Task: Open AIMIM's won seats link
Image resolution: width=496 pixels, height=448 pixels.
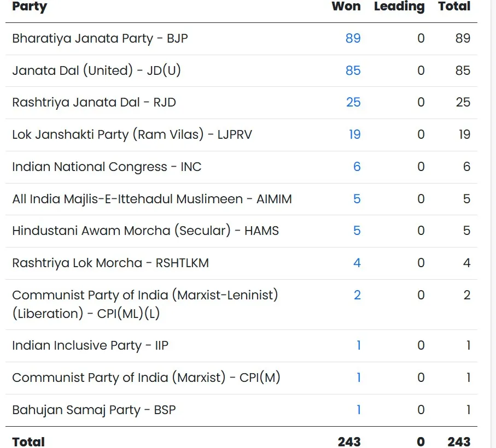Action: (357, 199)
